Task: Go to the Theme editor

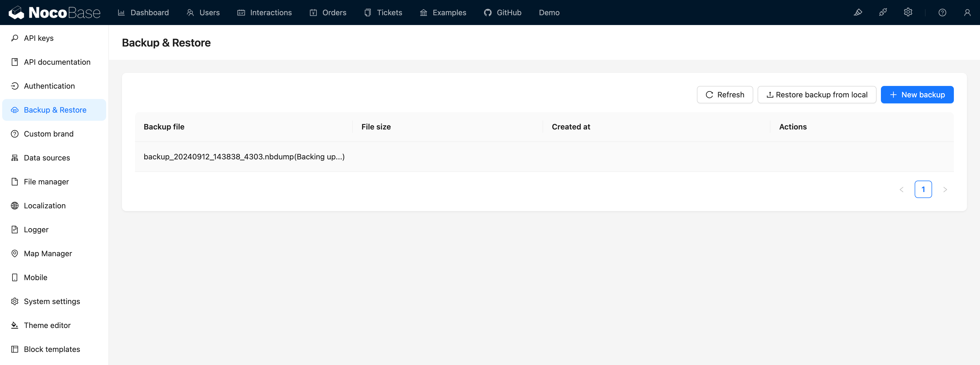Action: 47,326
